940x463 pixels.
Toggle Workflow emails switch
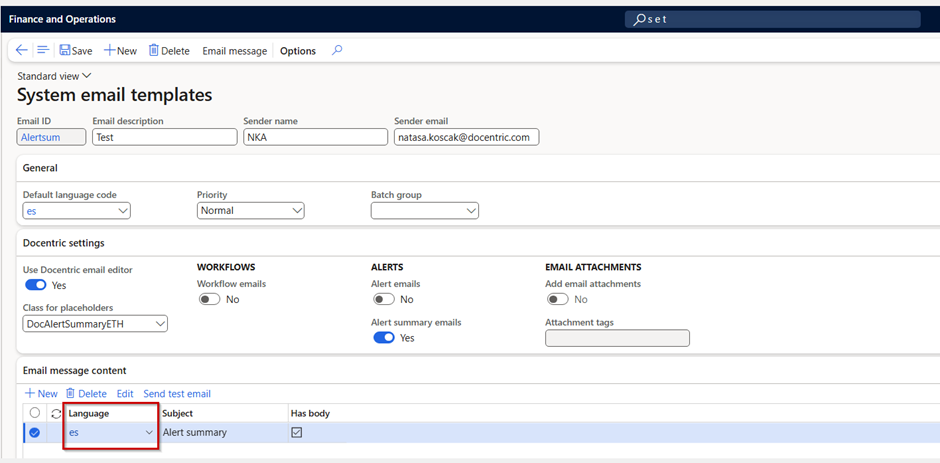tap(209, 299)
